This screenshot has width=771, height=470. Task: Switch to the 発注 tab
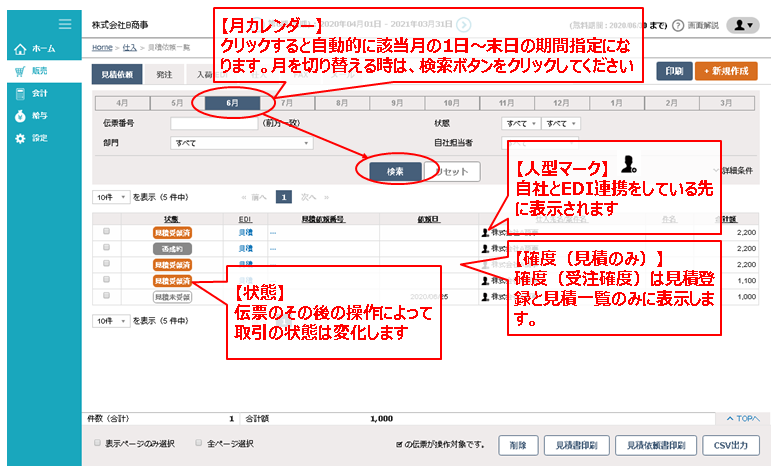[163, 73]
